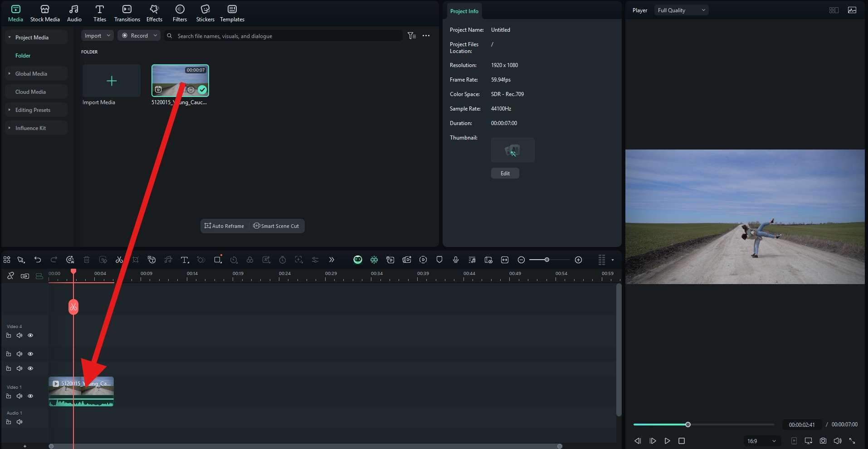This screenshot has height=449, width=868.
Task: Play the preview video
Action: pyautogui.click(x=667, y=441)
